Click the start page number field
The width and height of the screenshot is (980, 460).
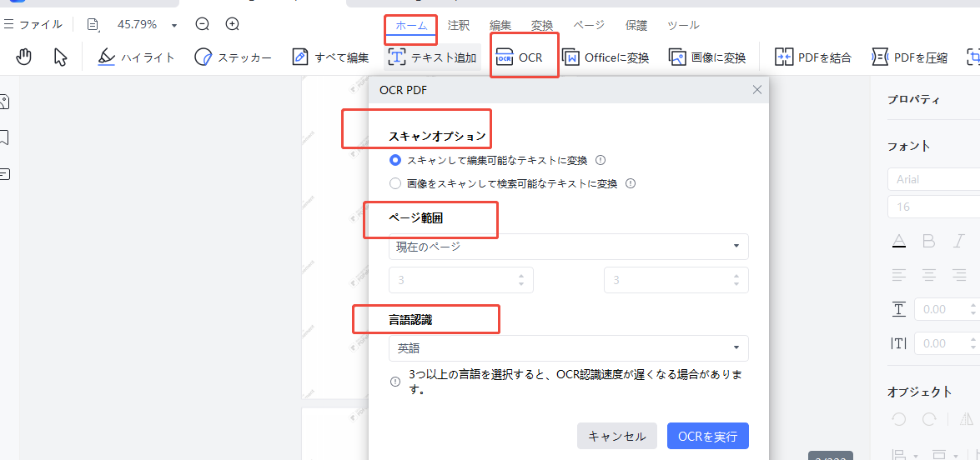460,280
